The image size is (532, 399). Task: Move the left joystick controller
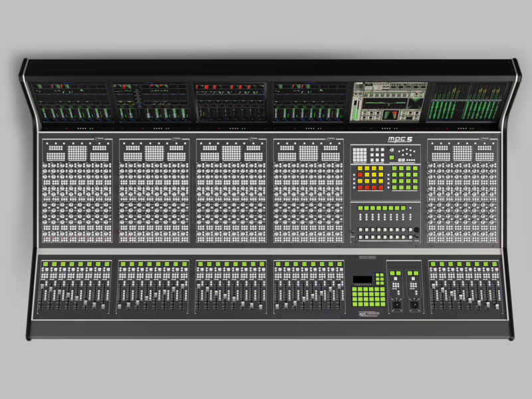(x=397, y=305)
